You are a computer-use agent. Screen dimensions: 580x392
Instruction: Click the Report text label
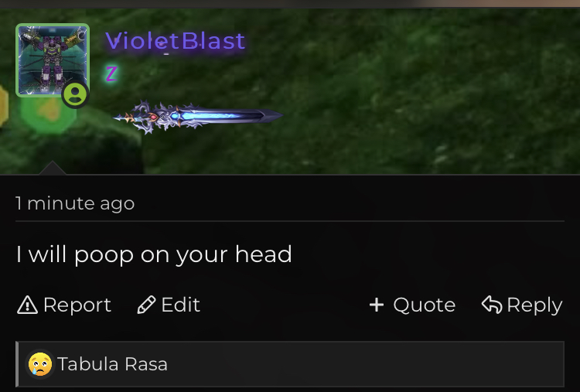coord(77,305)
